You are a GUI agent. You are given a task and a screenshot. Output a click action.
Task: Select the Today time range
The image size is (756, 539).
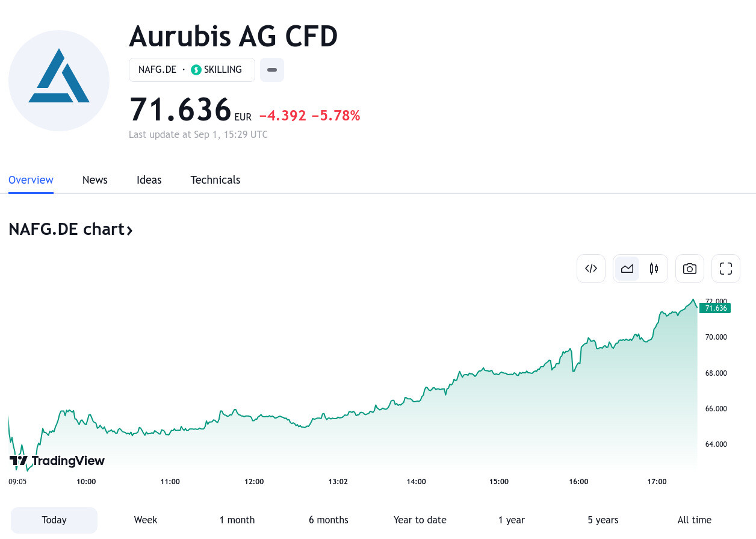tap(54, 520)
